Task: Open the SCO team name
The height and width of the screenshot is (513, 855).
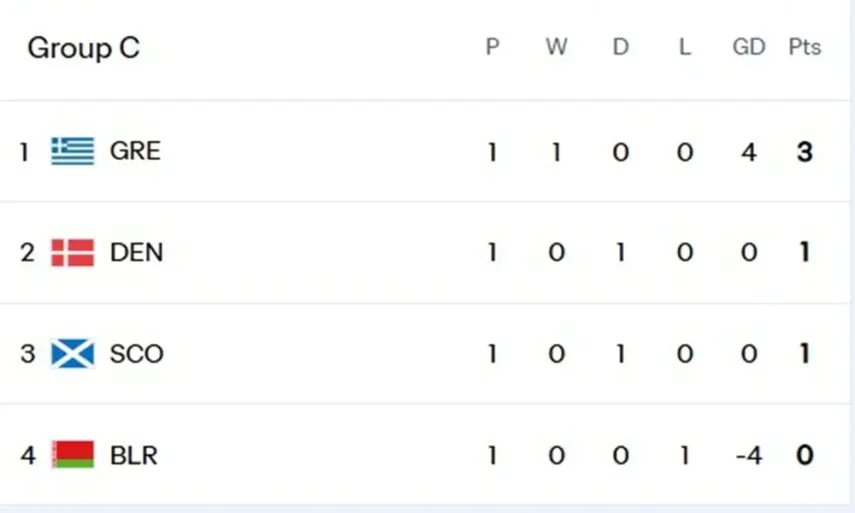Action: [x=136, y=354]
